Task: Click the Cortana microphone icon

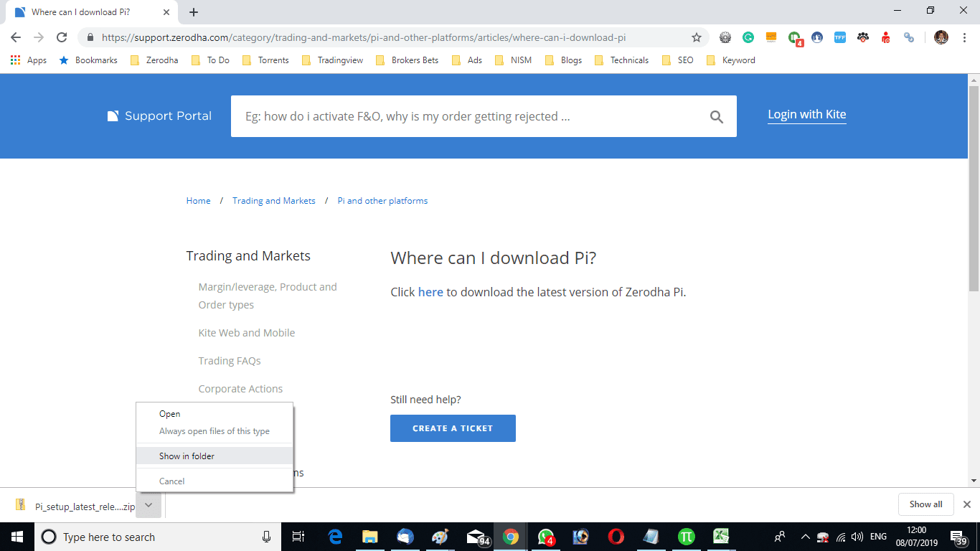Action: (266, 537)
